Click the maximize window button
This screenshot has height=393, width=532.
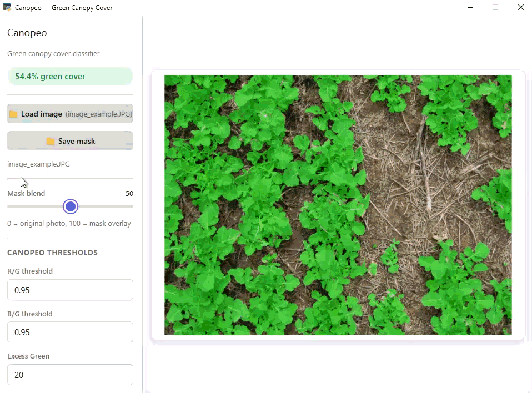[495, 7]
